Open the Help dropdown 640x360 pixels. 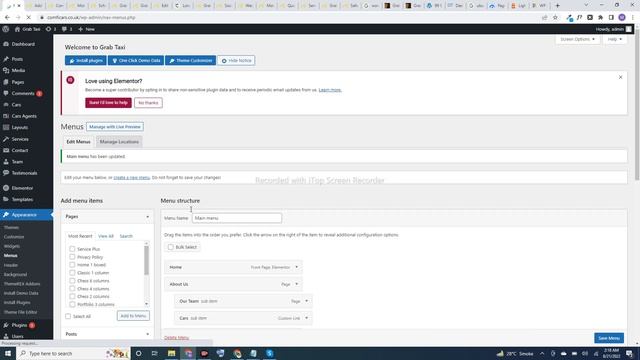click(614, 39)
